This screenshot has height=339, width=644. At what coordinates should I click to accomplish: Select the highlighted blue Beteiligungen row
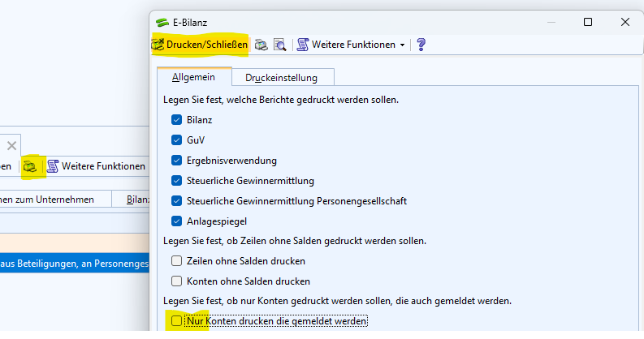73,264
